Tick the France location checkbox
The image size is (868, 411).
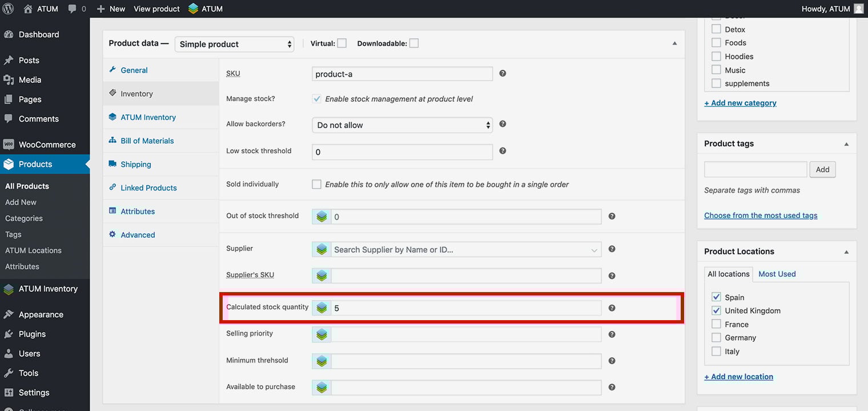[716, 324]
